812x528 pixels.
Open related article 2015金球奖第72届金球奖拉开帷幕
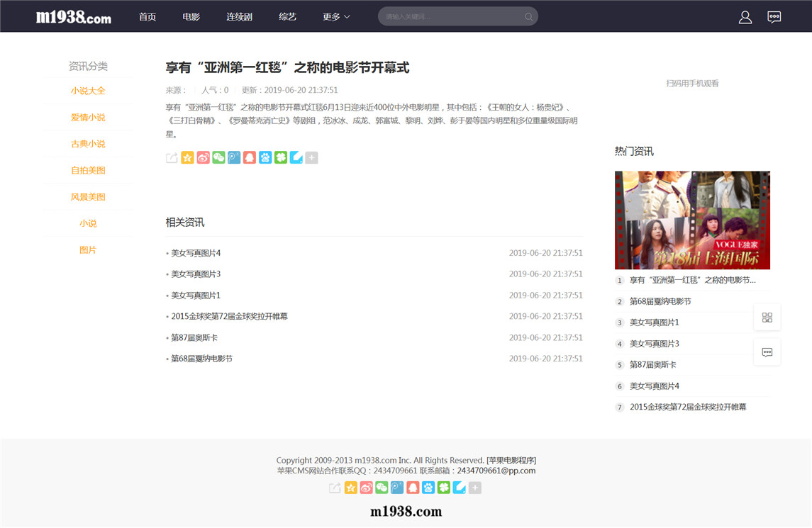229,316
